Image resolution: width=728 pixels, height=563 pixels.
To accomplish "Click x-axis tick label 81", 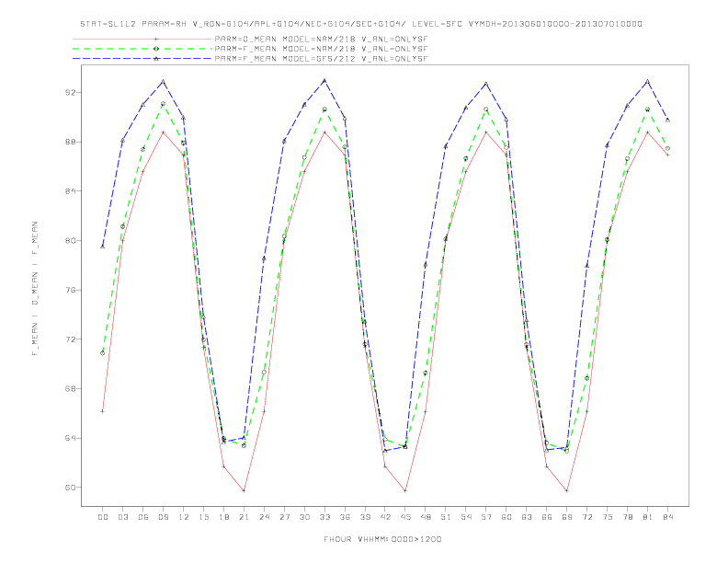I will point(648,517).
